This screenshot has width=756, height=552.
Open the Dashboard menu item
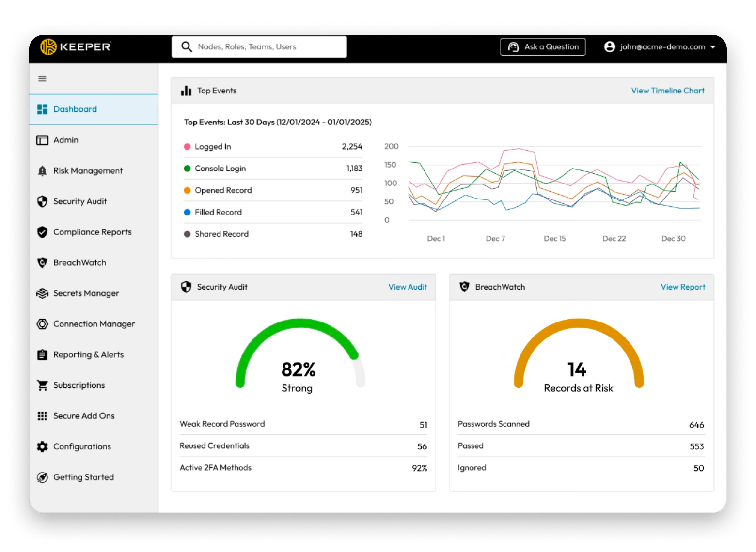coord(75,109)
